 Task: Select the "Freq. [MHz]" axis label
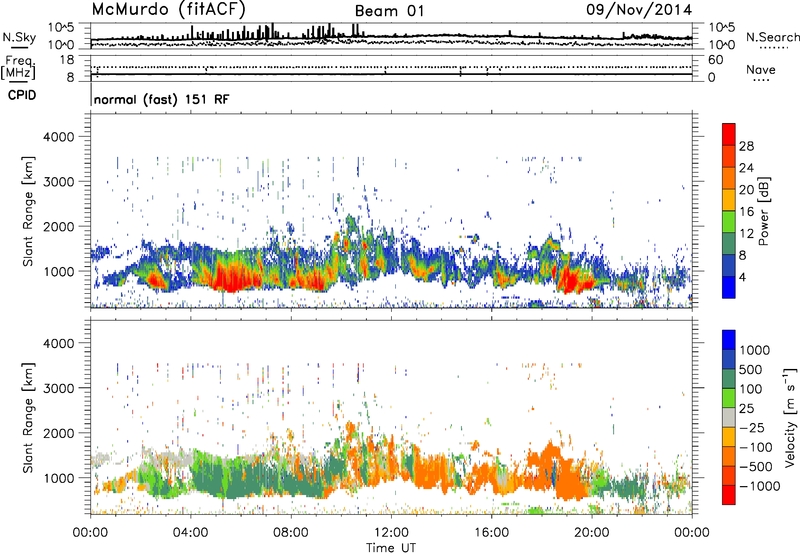click(19, 68)
